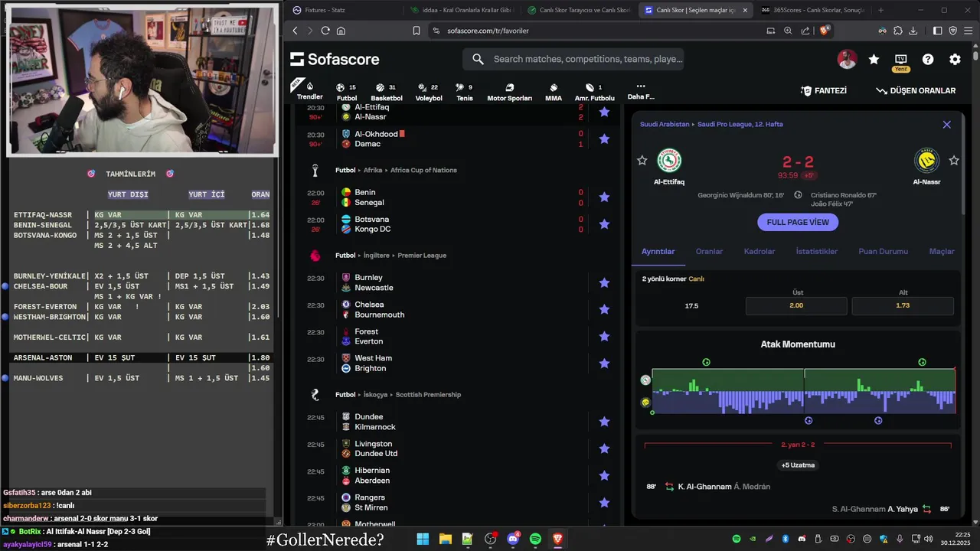Favorite Al-Nassr team in details panel
The image size is (980, 551).
tap(954, 160)
